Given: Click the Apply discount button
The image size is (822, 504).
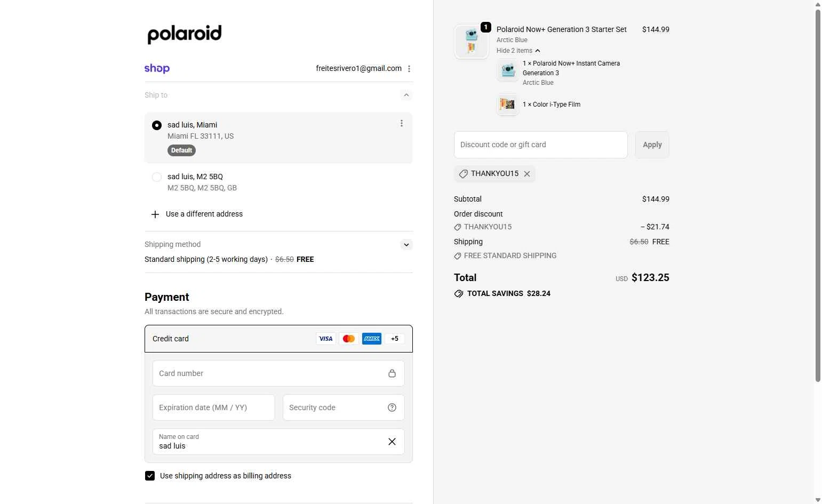Looking at the screenshot, I should tap(652, 145).
